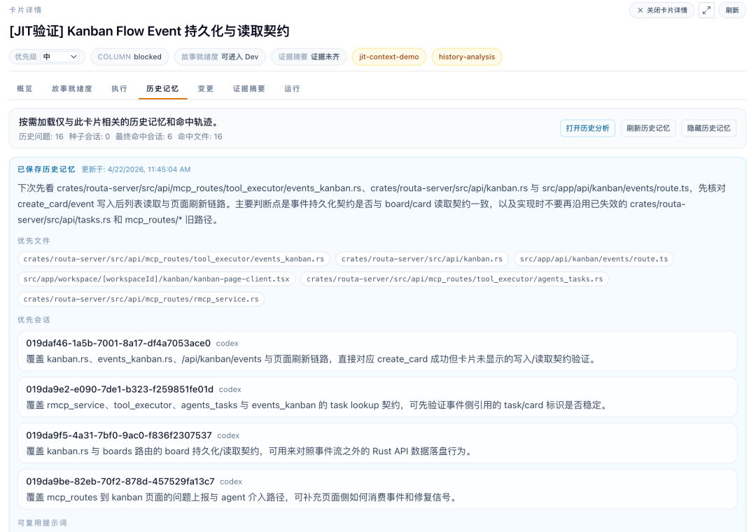Click the src/app/api/kanban/events/route.ts chip
Image resolution: width=756 pixels, height=532 pixels.
tap(594, 259)
